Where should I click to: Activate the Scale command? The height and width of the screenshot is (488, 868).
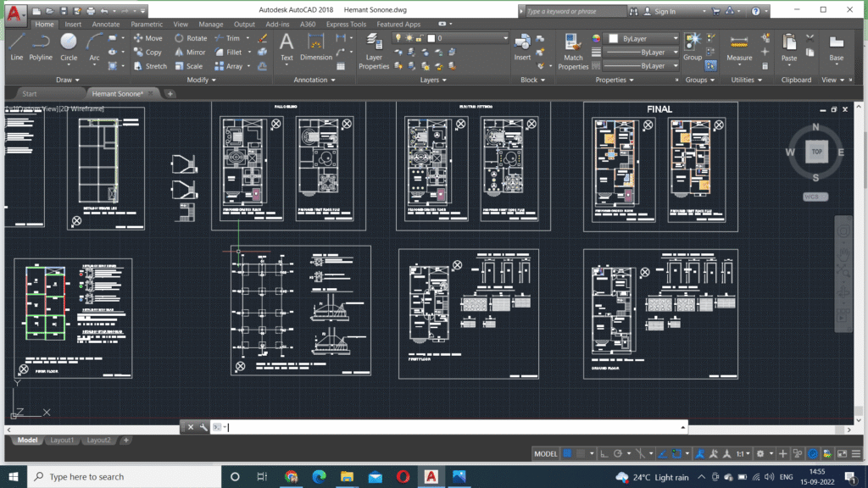point(188,66)
